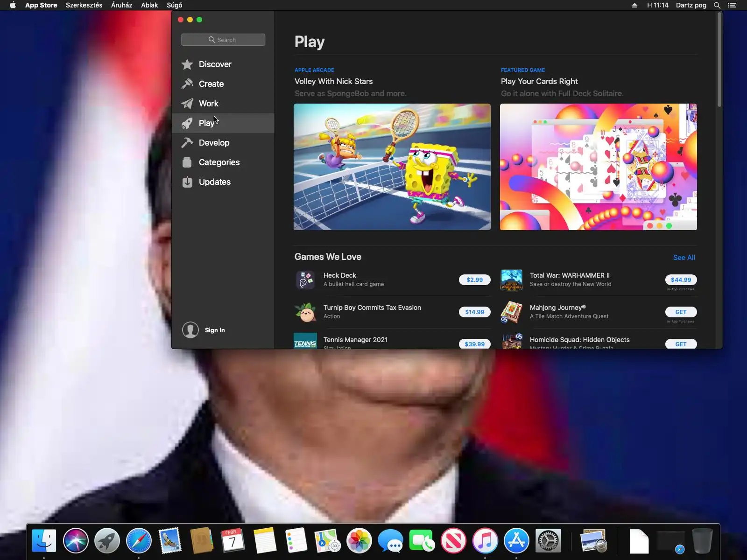Open Turnip Boy Commits Tax Evasion icon
Viewport: 747px width, 560px height.
[x=305, y=312]
